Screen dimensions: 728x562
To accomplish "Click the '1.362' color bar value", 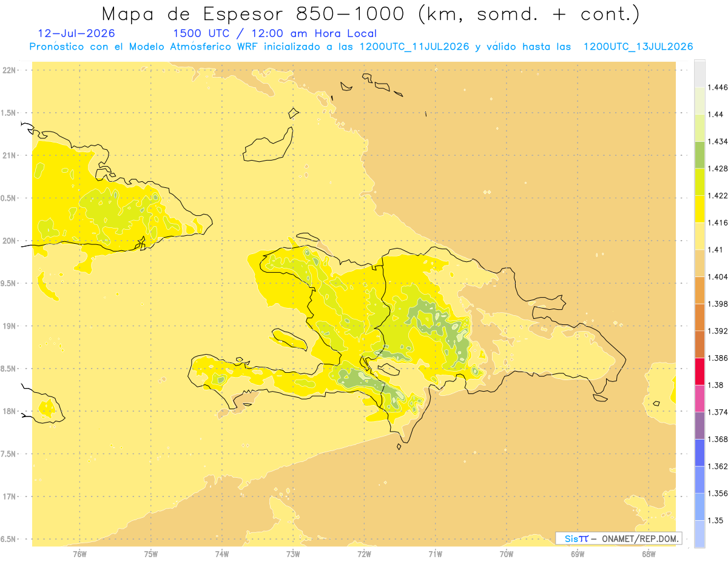I will [718, 466].
